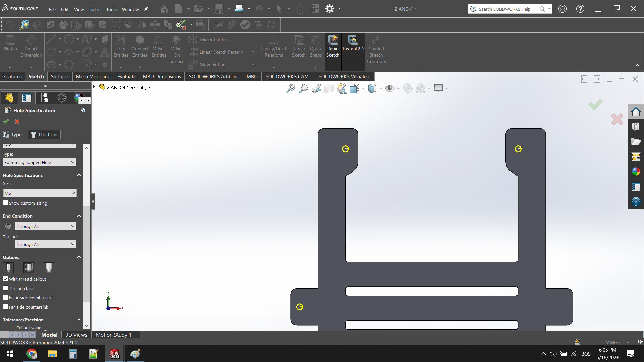644x362 pixels.
Task: Accept the hole with green checkmark
Action: click(6, 121)
